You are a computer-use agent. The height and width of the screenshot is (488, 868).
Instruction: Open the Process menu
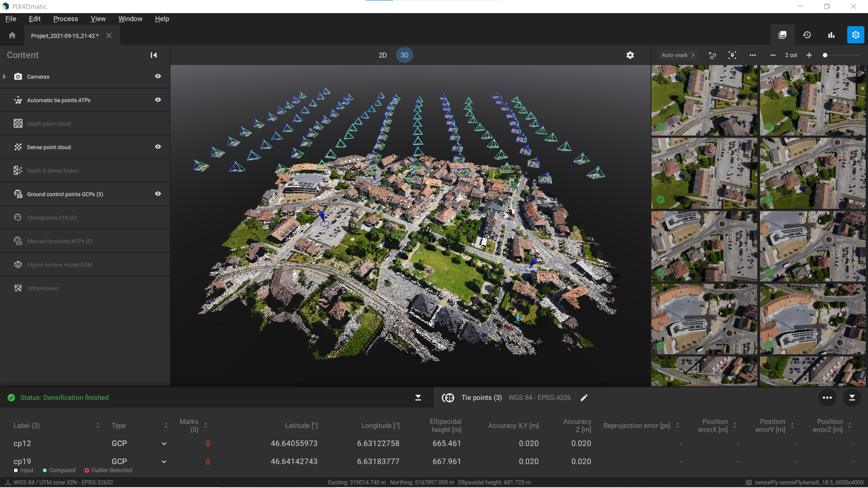click(x=66, y=19)
